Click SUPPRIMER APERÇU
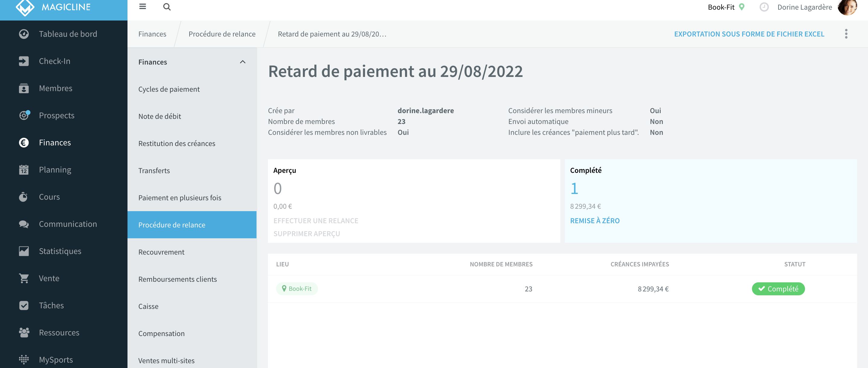The width and height of the screenshot is (868, 368). (307, 233)
